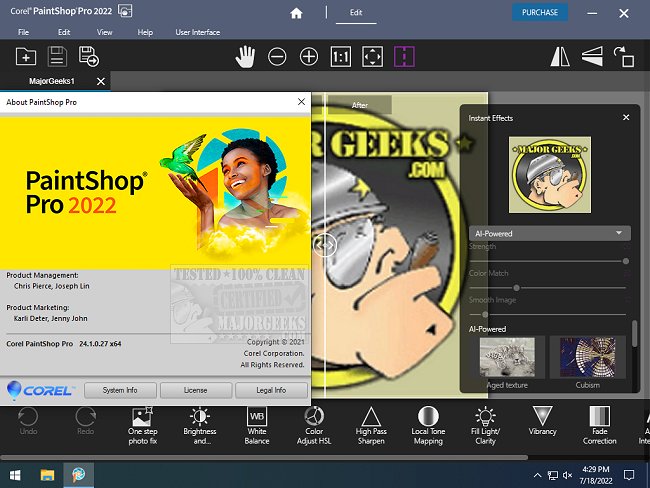The image size is (650, 488).
Task: Click the zoom out minus icon
Action: 277,57
